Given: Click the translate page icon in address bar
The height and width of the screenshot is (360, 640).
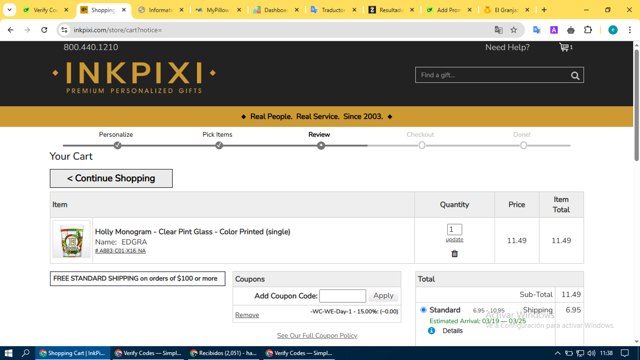Looking at the screenshot, I should (498, 30).
